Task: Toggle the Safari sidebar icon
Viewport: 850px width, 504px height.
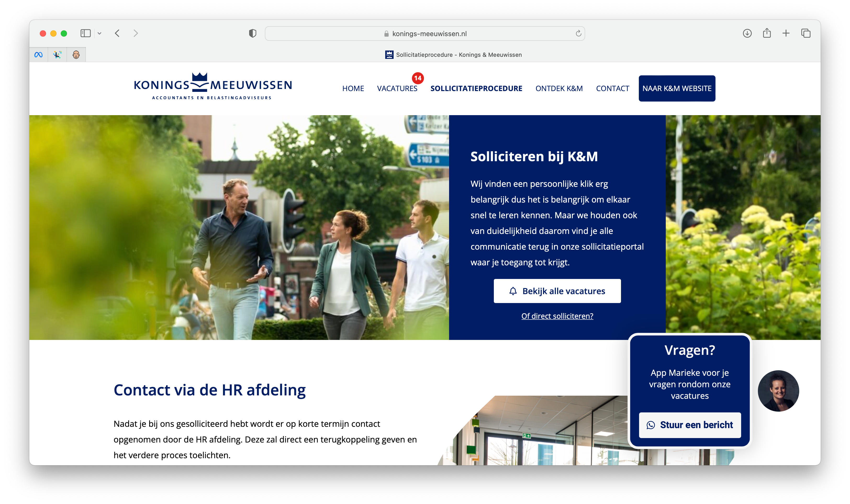Action: click(x=86, y=33)
